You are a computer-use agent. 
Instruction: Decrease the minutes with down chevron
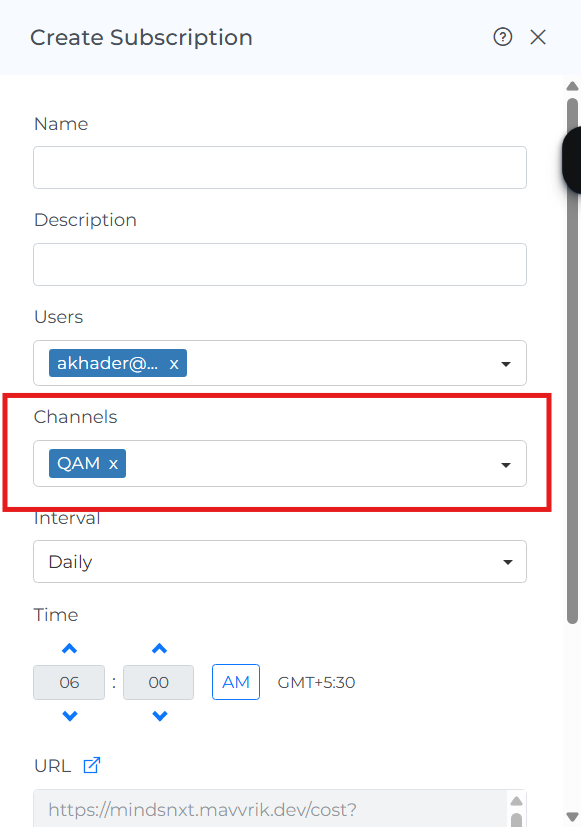(x=159, y=716)
